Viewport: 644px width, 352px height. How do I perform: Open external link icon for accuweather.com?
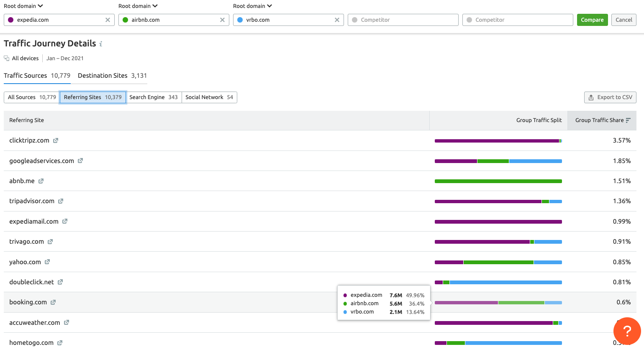(67, 322)
